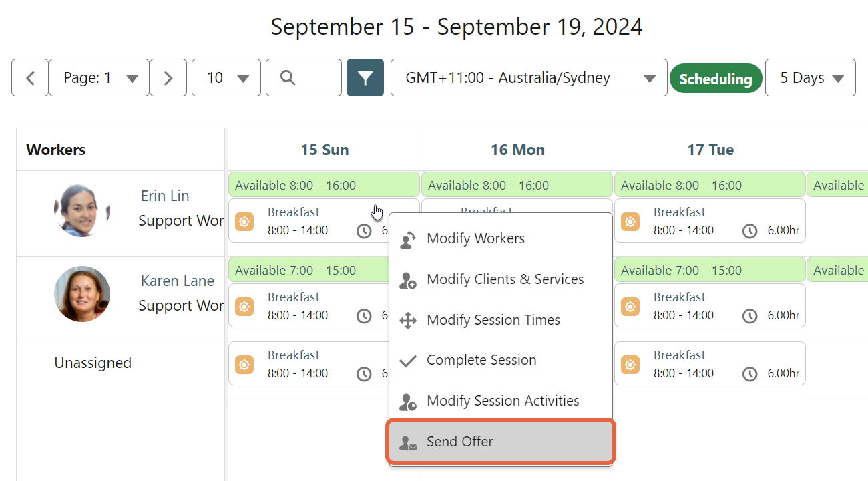The height and width of the screenshot is (481, 868).
Task: Click gear icon on the Unassigned Tuesday Breakfast session
Action: tap(630, 364)
